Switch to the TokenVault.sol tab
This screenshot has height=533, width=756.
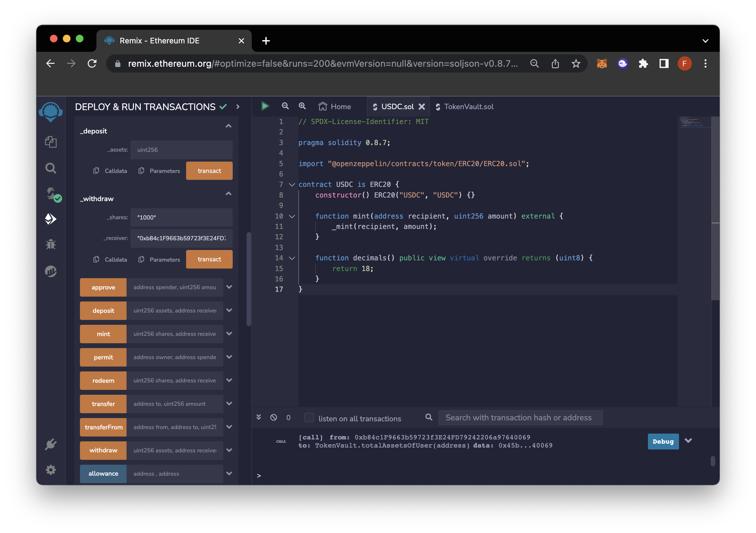coord(466,106)
